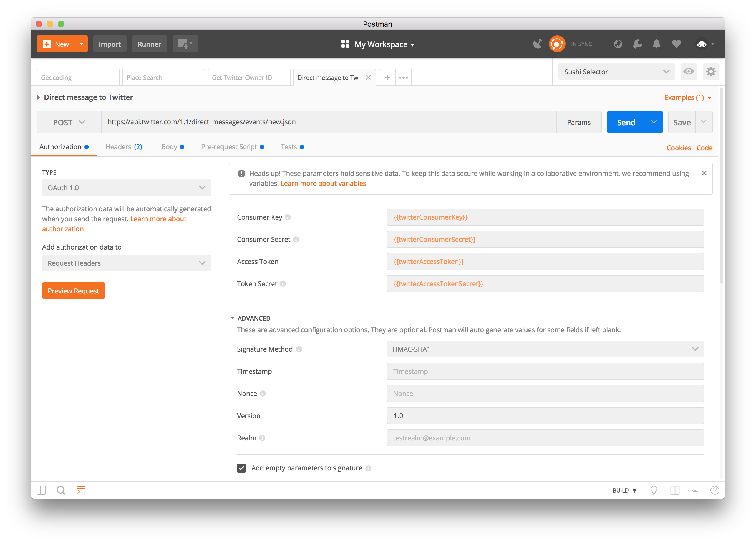Open keyboard shortcuts icon in status bar
Viewport: 756px width, 543px height.
coord(695,490)
